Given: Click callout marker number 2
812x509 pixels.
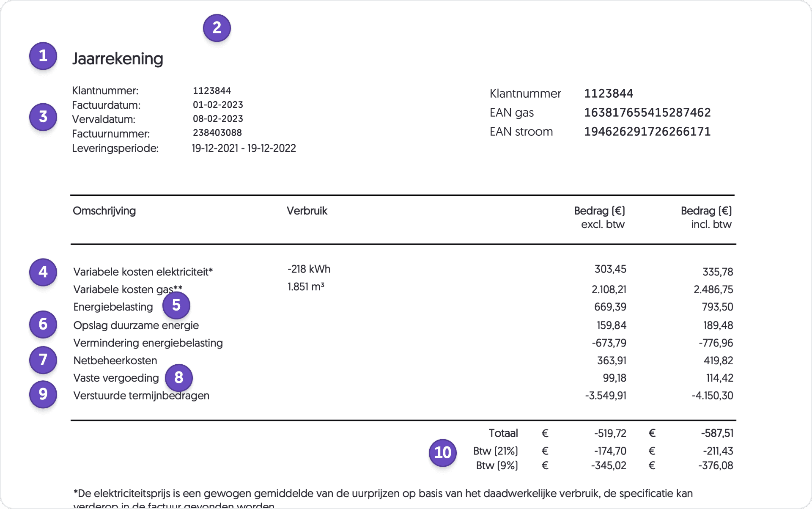Looking at the screenshot, I should (x=217, y=28).
